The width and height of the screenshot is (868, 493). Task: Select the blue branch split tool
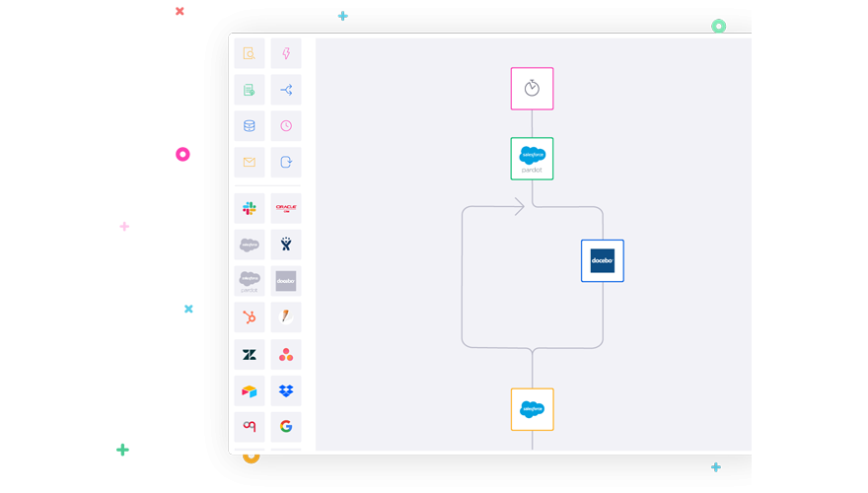(x=286, y=90)
